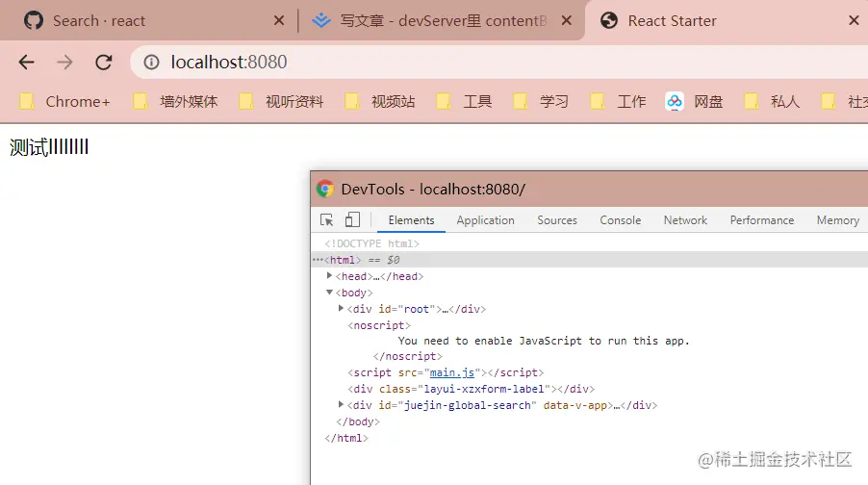Click the localhost:8080 address bar

tap(498, 62)
